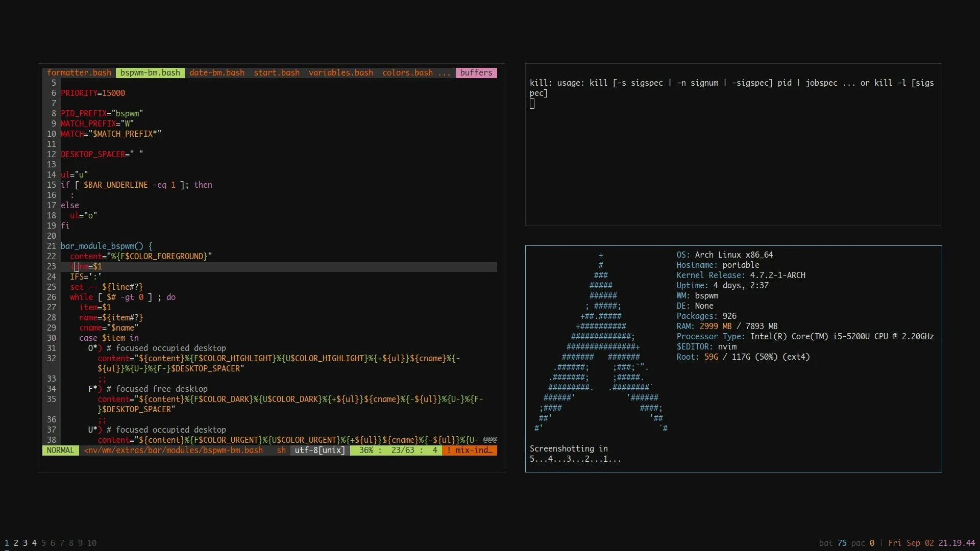Switch to the start.bash buffer tab
980x551 pixels.
[276, 72]
